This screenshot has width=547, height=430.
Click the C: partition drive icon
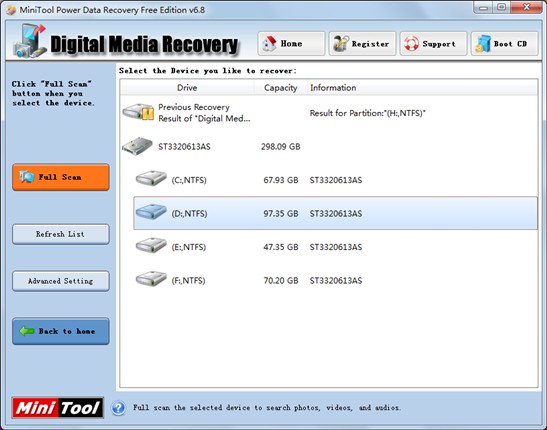point(151,178)
